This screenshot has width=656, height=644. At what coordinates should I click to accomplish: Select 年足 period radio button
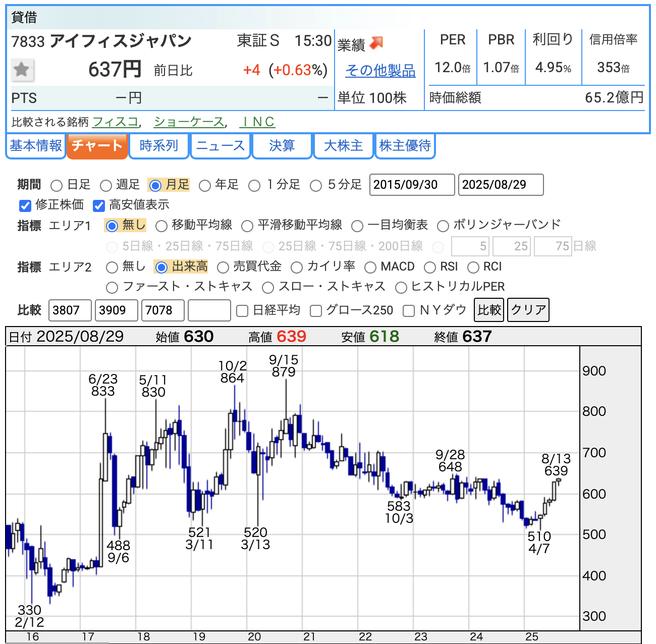[205, 186]
